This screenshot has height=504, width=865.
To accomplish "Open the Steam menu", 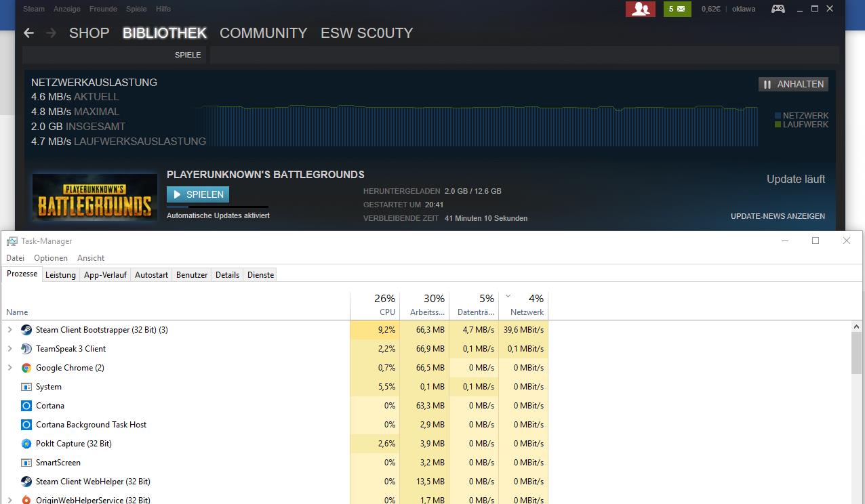I will (34, 9).
